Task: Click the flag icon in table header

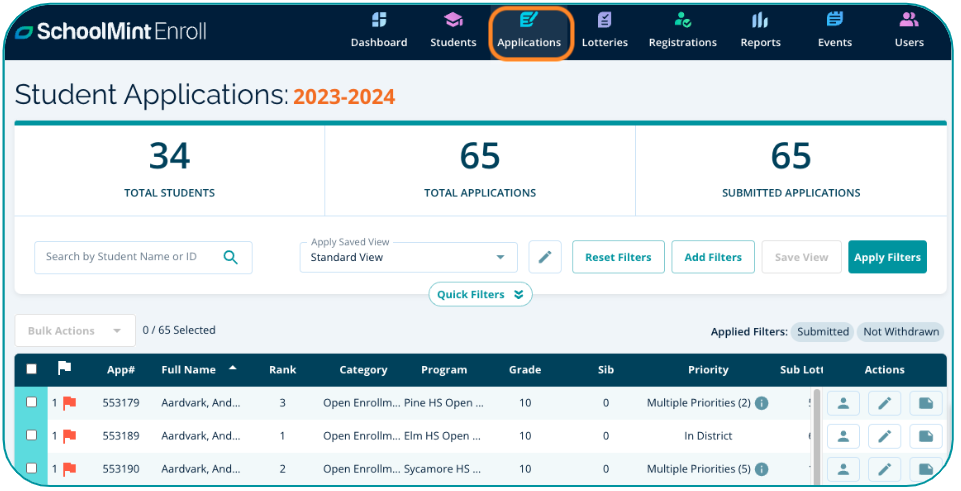Action: pyautogui.click(x=64, y=369)
